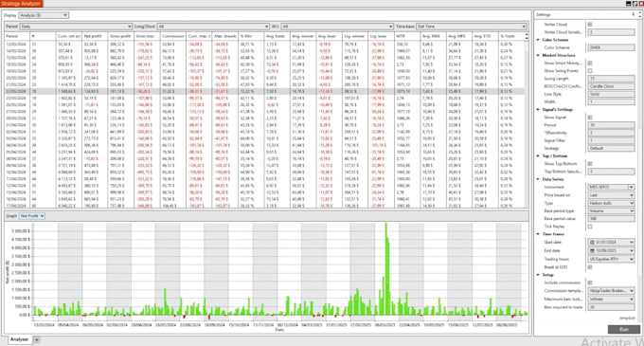Image resolution: width=644 pixels, height=346 pixels.
Task: Collapse the Market Structure section
Action: click(x=538, y=55)
